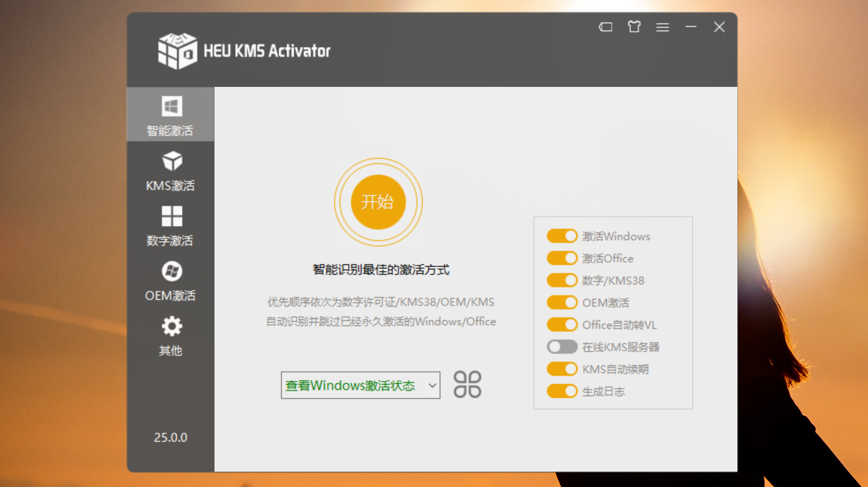Viewport: 868px width, 487px height.
Task: Enable 在线KMS服务器 switch
Action: pyautogui.click(x=562, y=347)
